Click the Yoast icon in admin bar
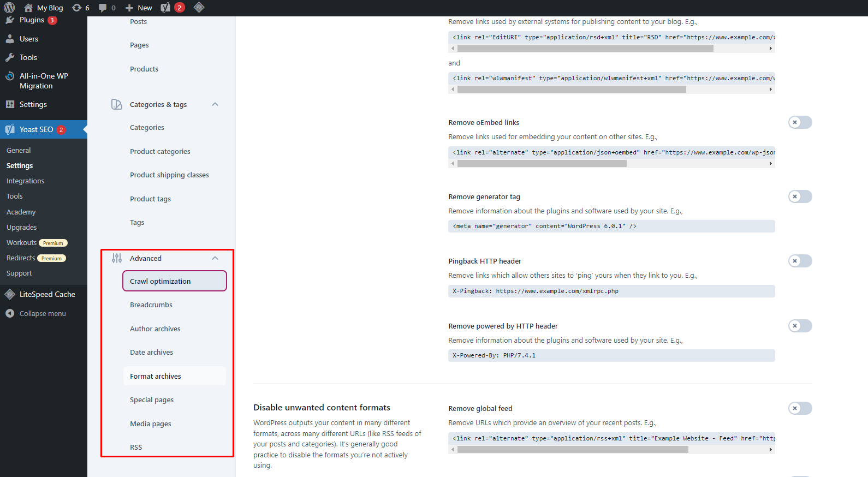Screen dimensions: 868x477 click(166, 8)
